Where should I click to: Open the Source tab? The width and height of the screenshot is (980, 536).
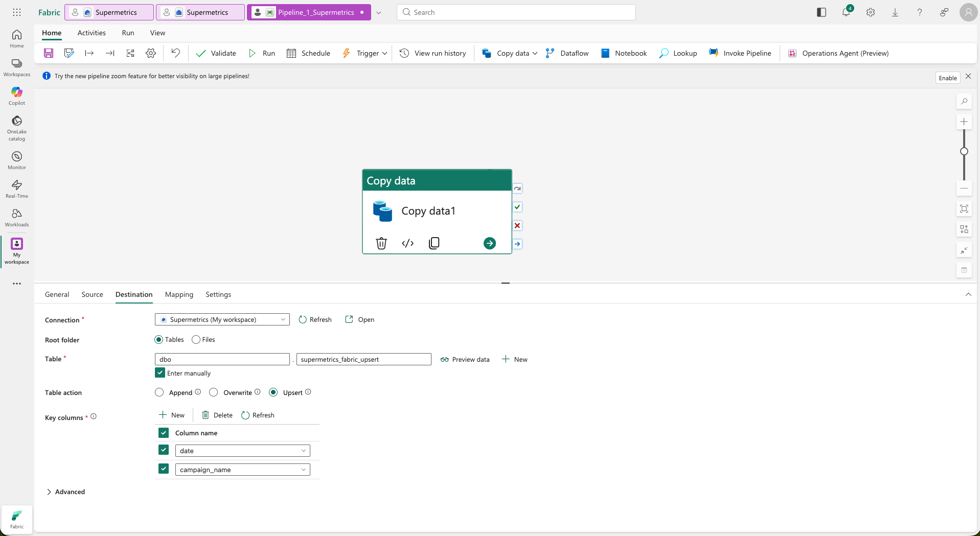pyautogui.click(x=92, y=294)
